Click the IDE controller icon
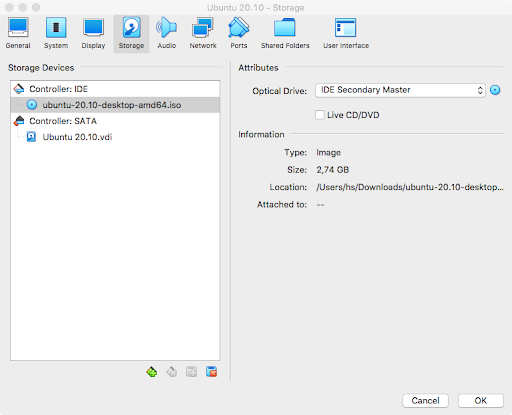 tap(19, 89)
